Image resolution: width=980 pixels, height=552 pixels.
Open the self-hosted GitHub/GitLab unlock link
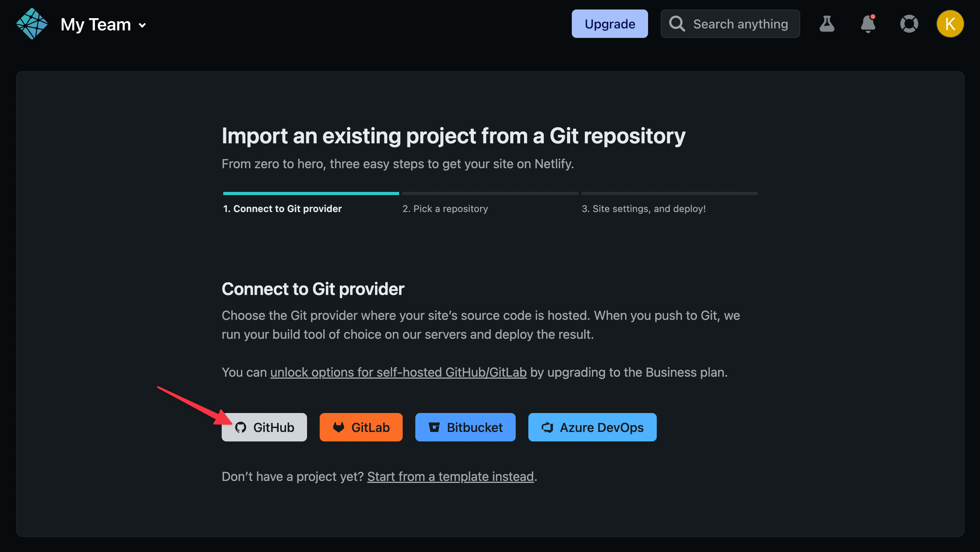(x=398, y=372)
